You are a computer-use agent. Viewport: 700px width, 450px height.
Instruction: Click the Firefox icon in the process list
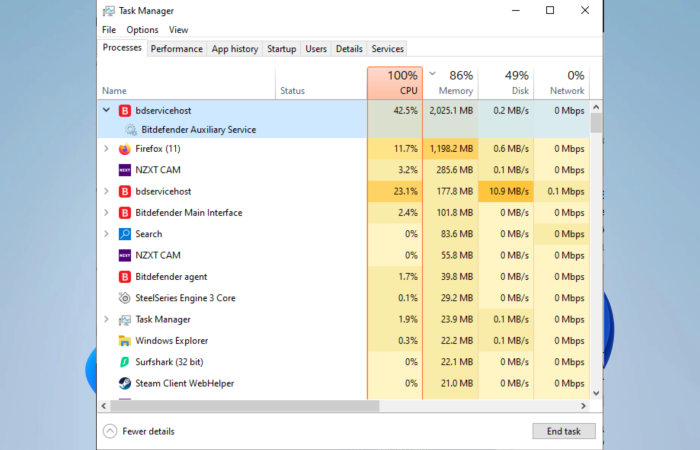(x=125, y=149)
